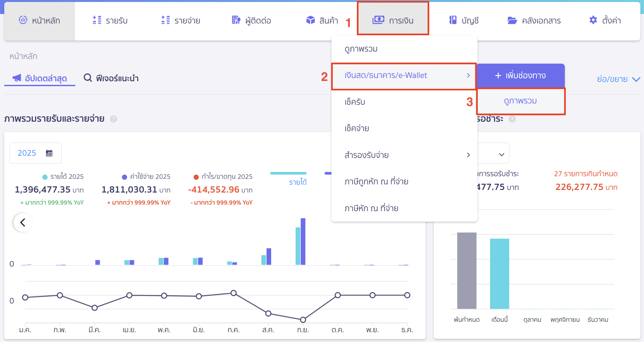Click the income list icon beside รายรับ
Image resolution: width=644 pixels, height=342 pixels.
click(97, 20)
